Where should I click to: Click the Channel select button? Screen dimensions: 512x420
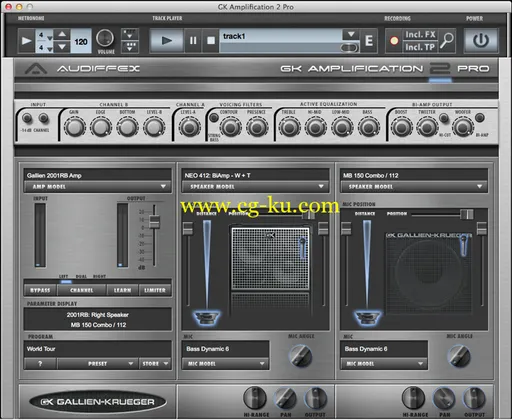click(82, 290)
